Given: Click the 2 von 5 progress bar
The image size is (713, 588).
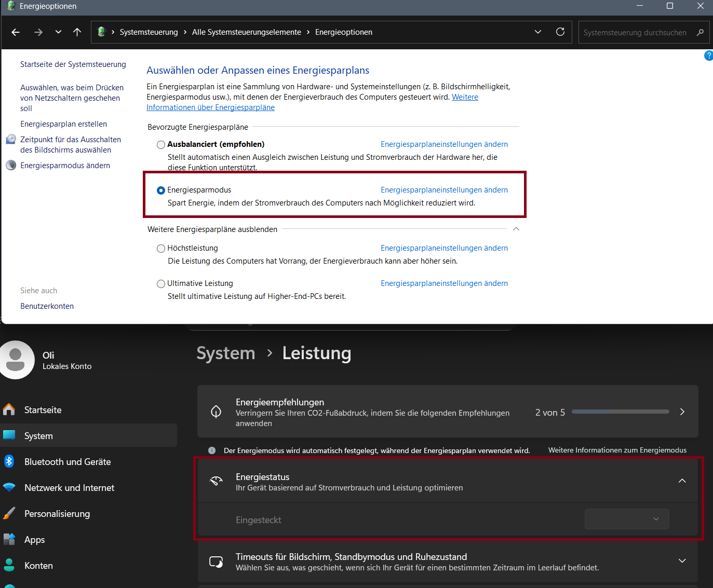Looking at the screenshot, I should [x=621, y=412].
